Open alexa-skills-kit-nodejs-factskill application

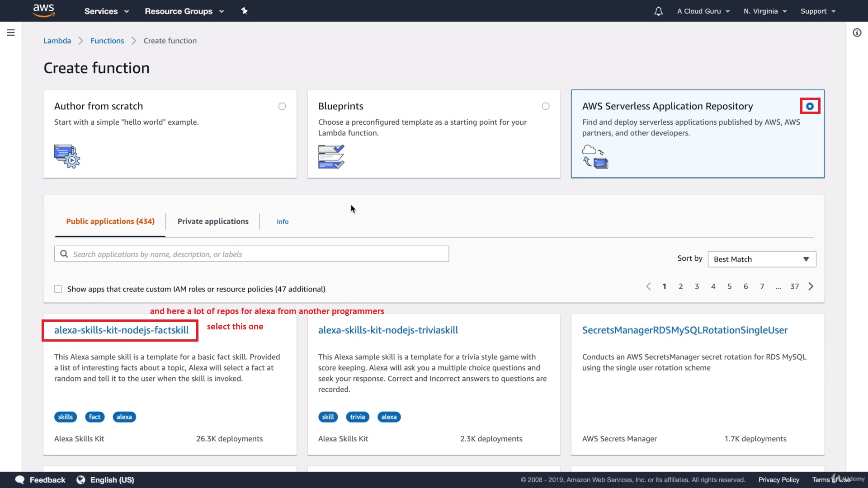pyautogui.click(x=122, y=330)
